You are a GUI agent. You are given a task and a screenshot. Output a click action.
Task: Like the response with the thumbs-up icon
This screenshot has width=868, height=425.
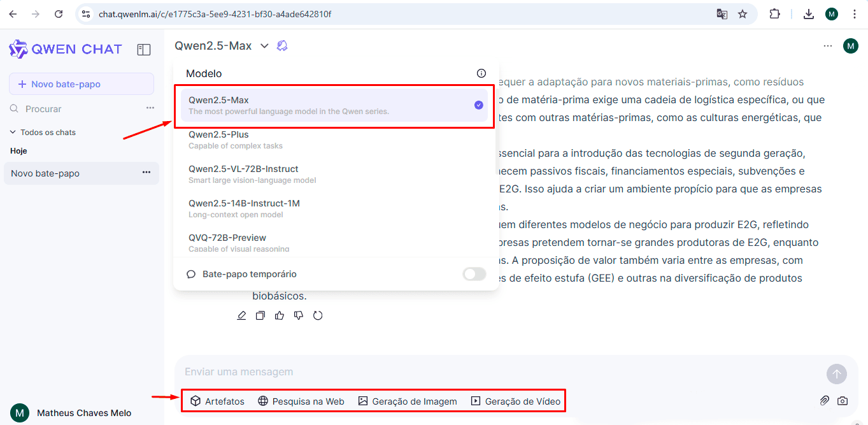pos(280,315)
